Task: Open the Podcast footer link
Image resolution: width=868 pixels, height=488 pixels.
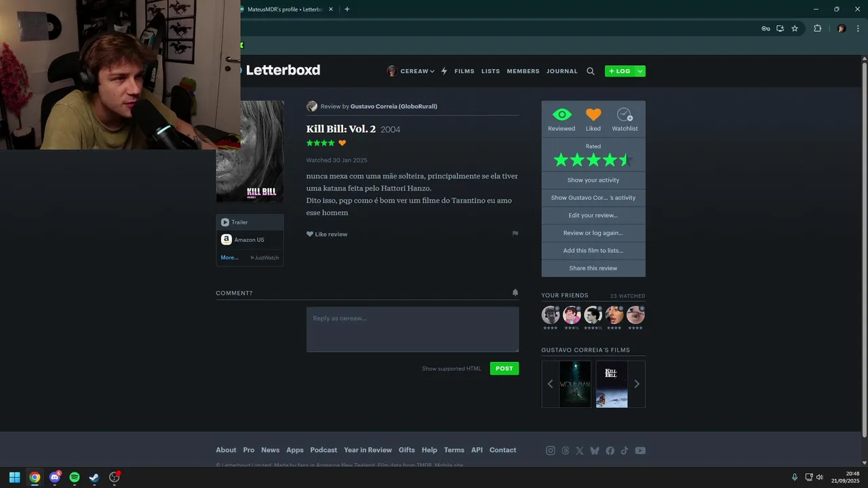Action: point(323,450)
